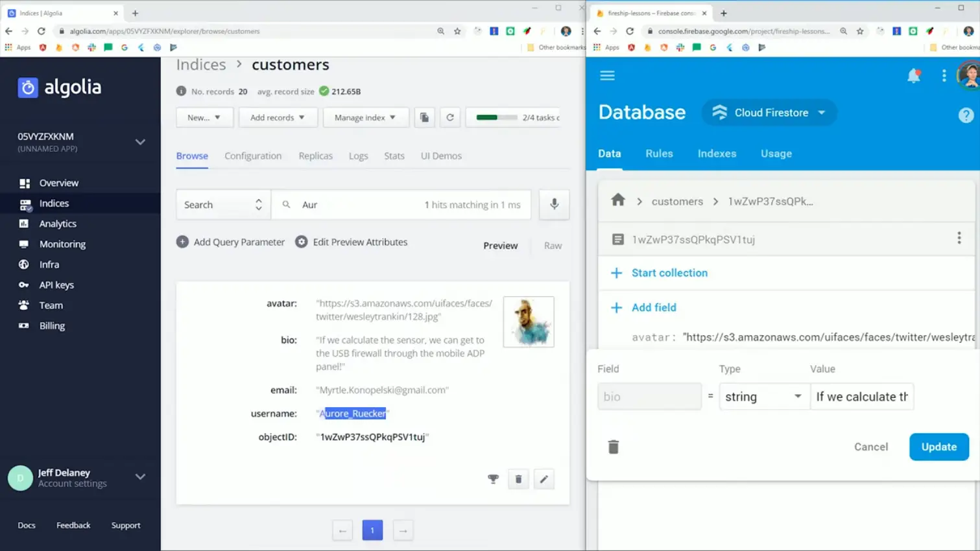
Task: Open Overview in Algolia sidebar
Action: (x=58, y=183)
